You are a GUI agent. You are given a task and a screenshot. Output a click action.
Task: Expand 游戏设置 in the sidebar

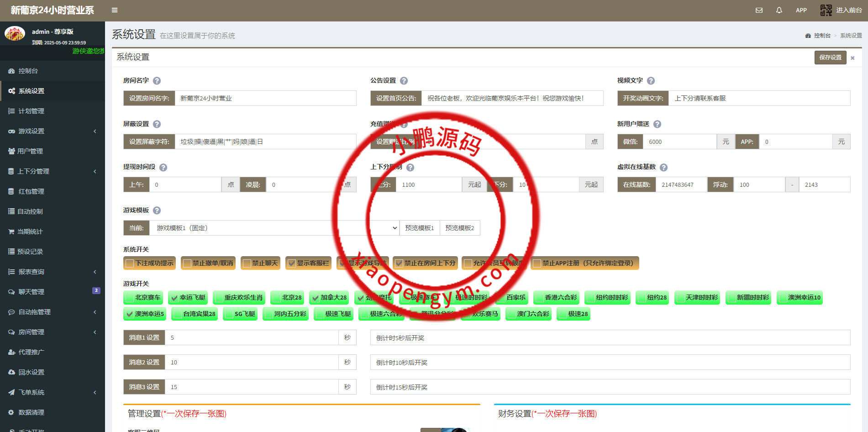[53, 131]
